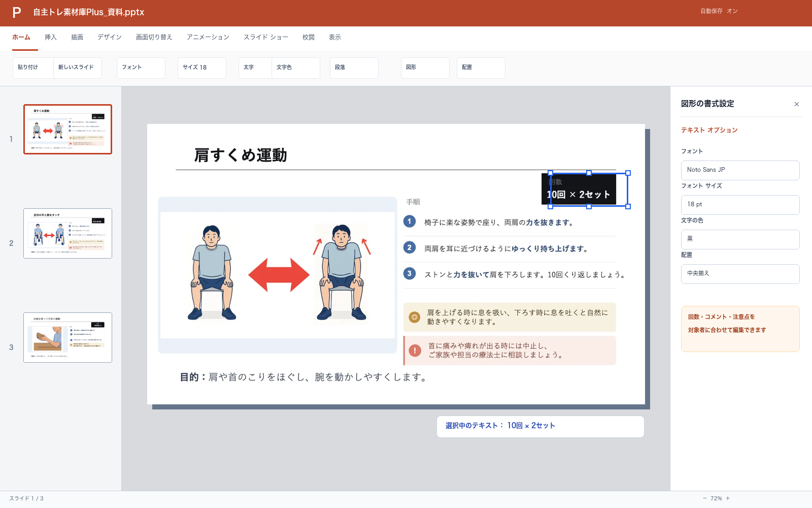This screenshot has width=812, height=508.
Task: Click the red double arrow in illustration
Action: tap(279, 275)
